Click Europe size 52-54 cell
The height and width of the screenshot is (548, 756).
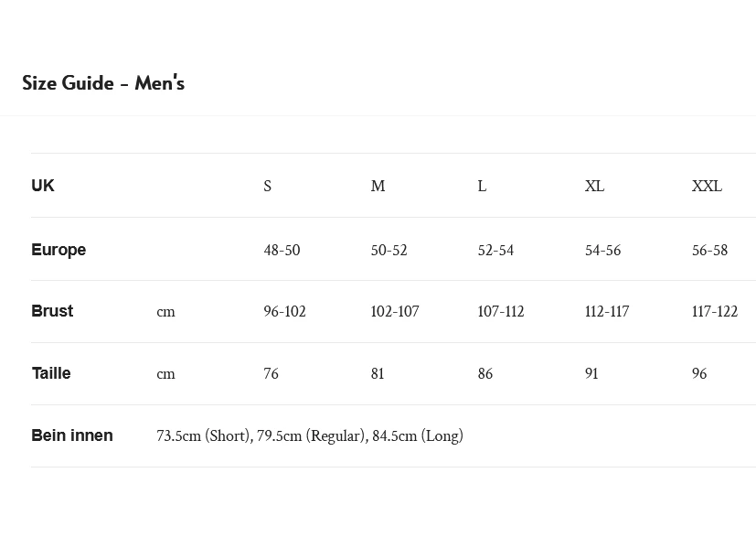(x=495, y=250)
